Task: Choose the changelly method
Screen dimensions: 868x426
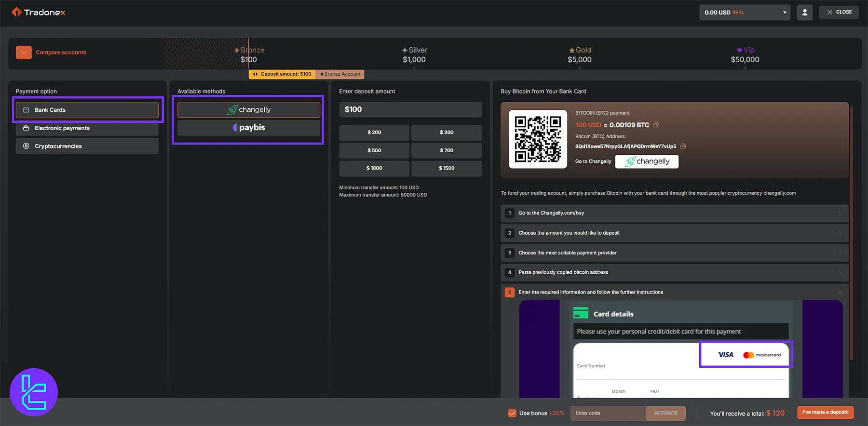Action: [249, 110]
